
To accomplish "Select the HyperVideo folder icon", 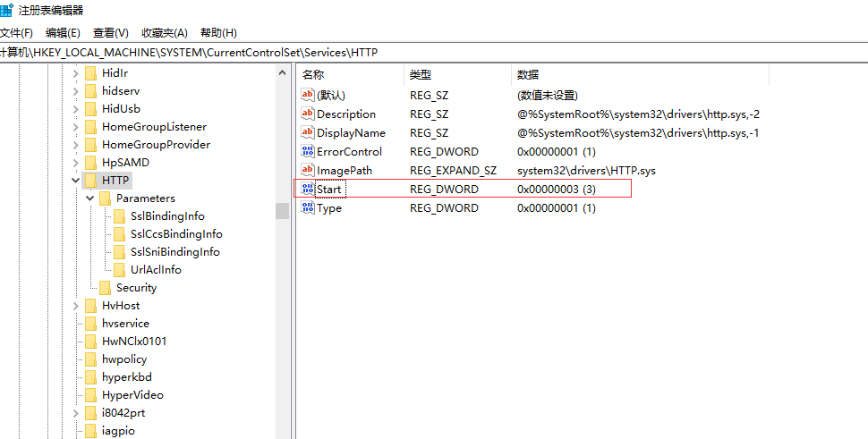I will pos(90,395).
